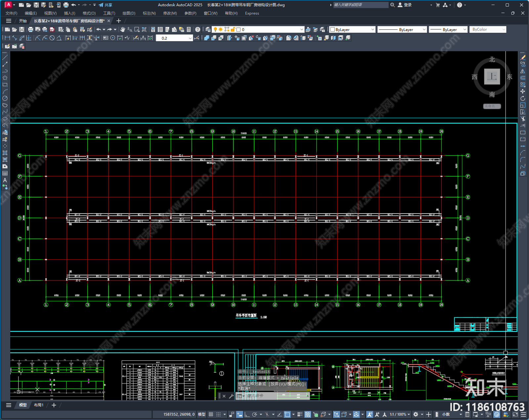529x420 pixels.
Task: Click the Plot printer icon in standard toolbar
Action: pyautogui.click(x=30, y=29)
